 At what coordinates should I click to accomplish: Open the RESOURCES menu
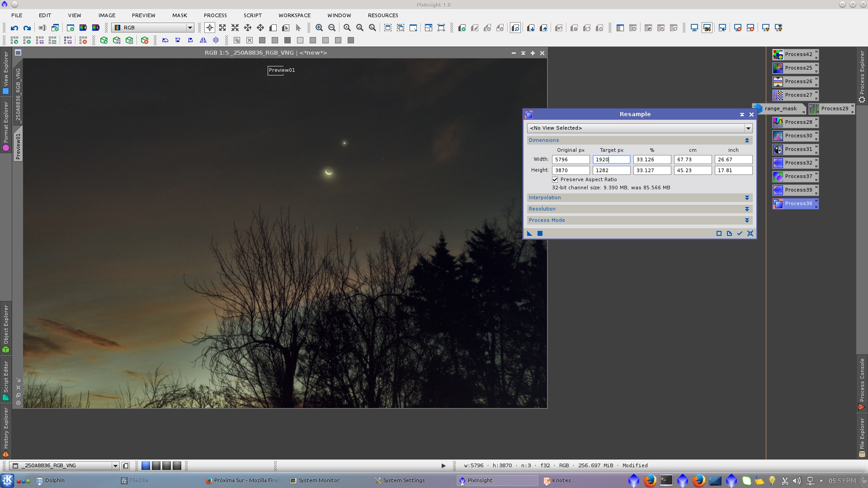point(383,15)
